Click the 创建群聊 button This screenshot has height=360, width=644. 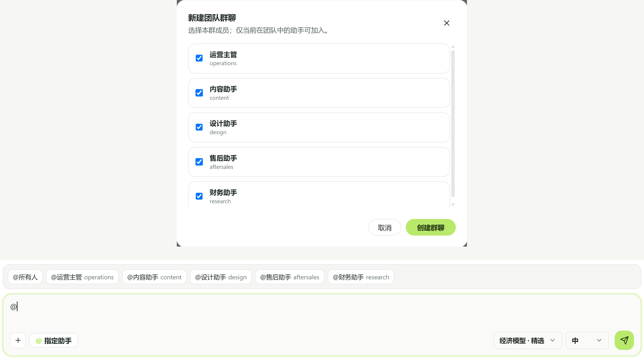tap(431, 227)
